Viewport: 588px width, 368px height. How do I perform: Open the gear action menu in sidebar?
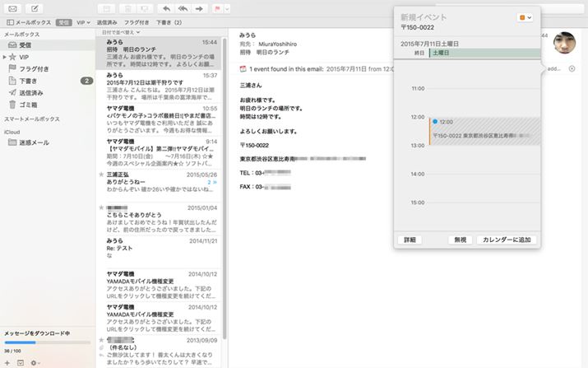pos(35,362)
